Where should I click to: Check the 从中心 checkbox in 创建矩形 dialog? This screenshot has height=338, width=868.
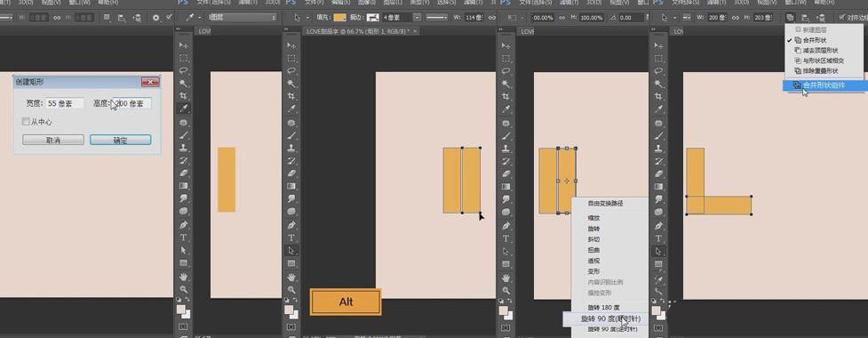tap(26, 121)
